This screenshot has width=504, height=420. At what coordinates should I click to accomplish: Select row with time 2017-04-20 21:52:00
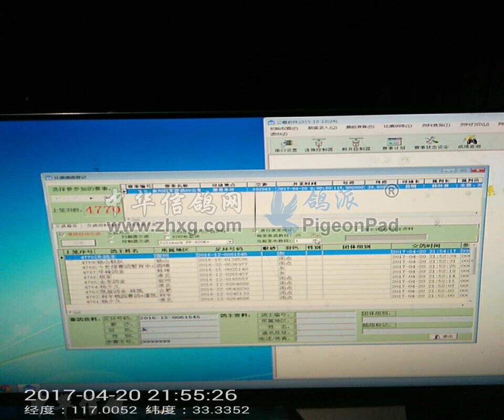[267, 299]
